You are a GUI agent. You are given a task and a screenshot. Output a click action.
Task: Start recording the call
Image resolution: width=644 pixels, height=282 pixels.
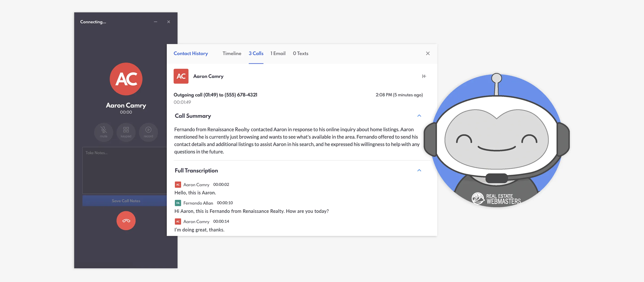[148, 132]
